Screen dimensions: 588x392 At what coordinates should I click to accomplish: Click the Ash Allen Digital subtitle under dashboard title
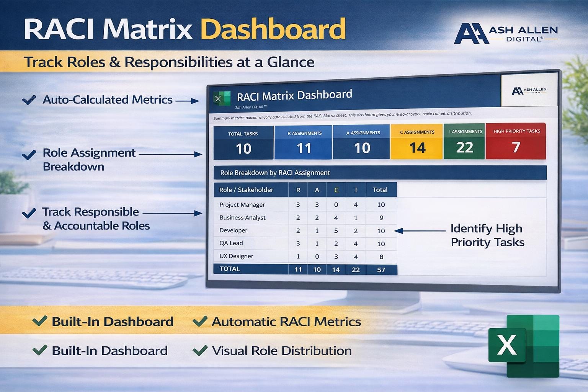(x=251, y=108)
